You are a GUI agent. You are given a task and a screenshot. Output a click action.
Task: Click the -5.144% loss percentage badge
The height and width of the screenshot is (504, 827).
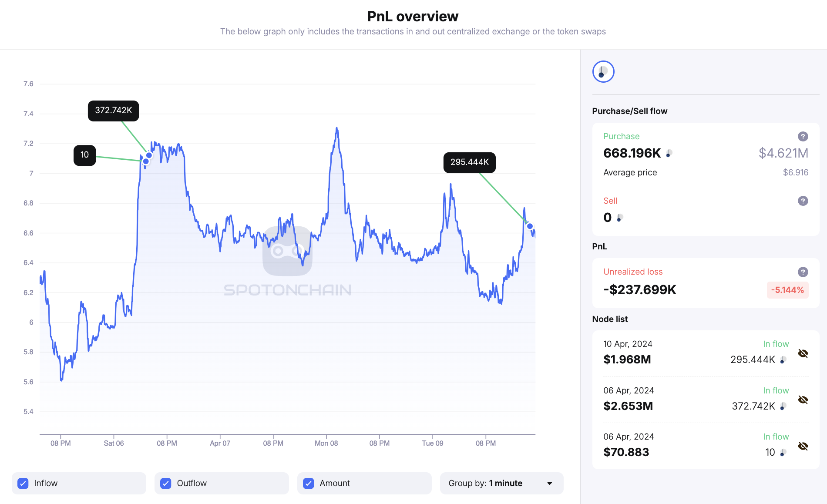pyautogui.click(x=787, y=290)
